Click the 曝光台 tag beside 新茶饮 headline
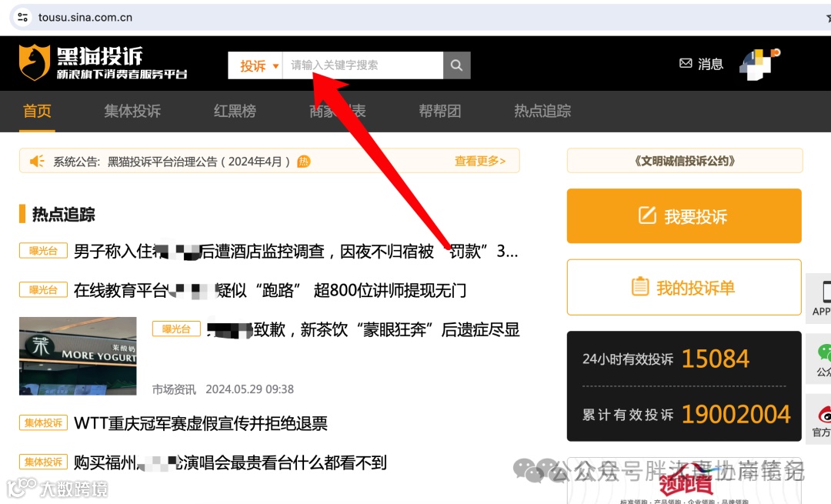 pos(176,329)
